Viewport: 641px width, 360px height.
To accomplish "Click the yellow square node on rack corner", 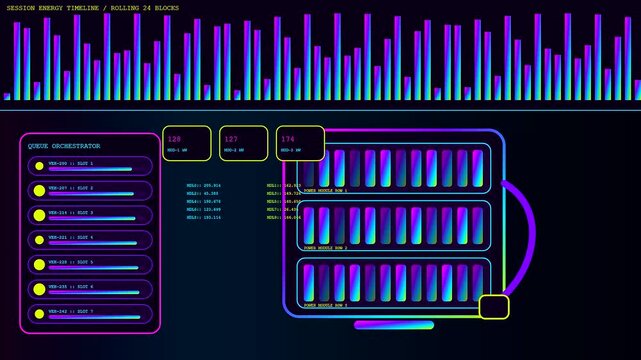I will (494, 307).
